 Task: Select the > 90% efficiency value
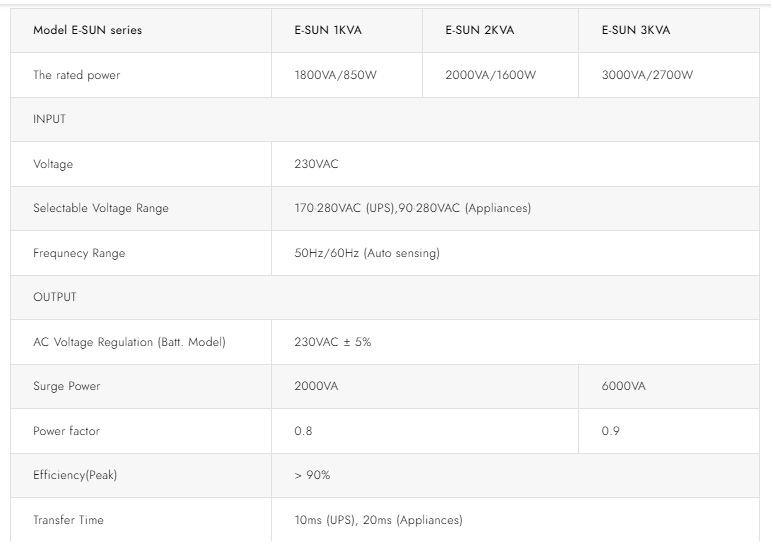point(312,475)
